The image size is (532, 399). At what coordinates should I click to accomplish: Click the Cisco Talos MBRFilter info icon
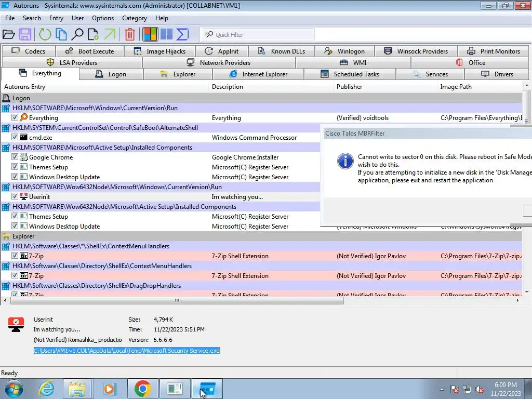tap(345, 161)
